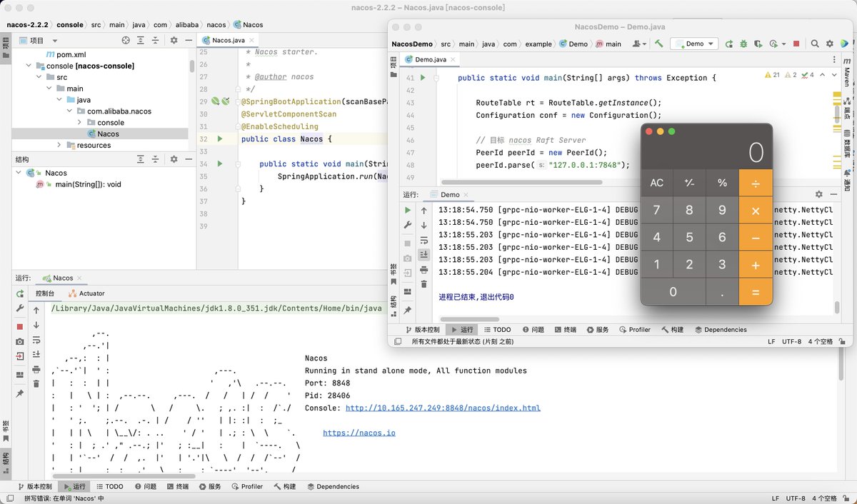Collapse the Nacos node in structure panel

(19, 173)
